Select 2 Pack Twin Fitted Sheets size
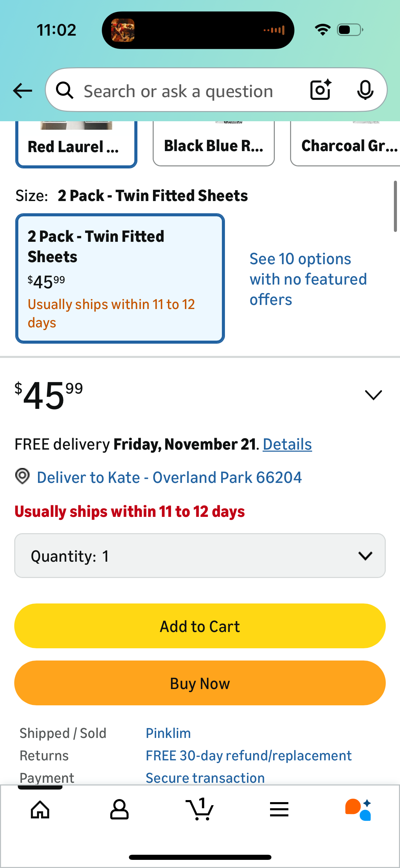Image resolution: width=400 pixels, height=868 pixels. coord(120,278)
